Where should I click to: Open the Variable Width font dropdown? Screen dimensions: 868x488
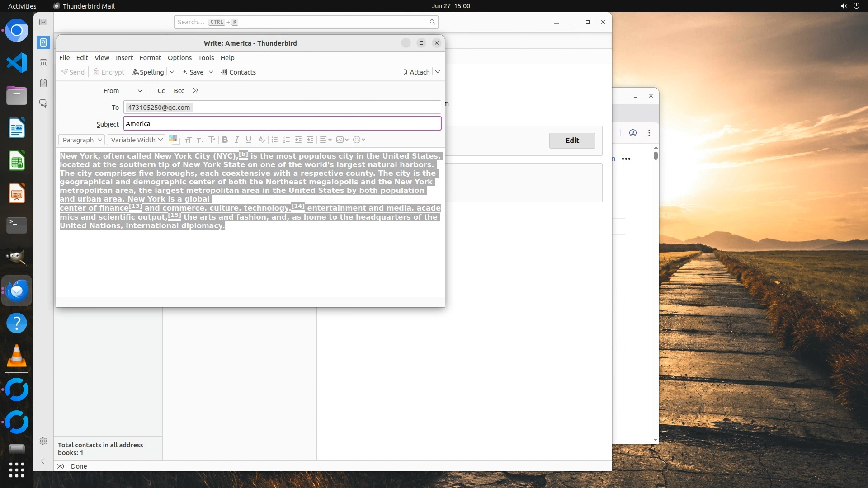[x=136, y=140]
